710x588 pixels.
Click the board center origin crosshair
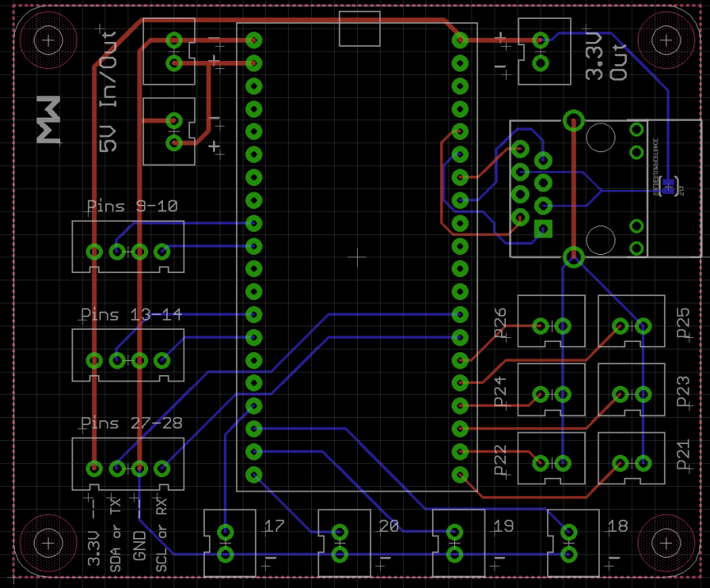click(356, 258)
